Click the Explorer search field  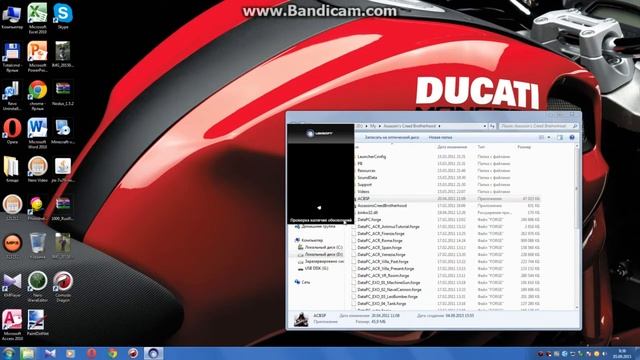point(538,126)
